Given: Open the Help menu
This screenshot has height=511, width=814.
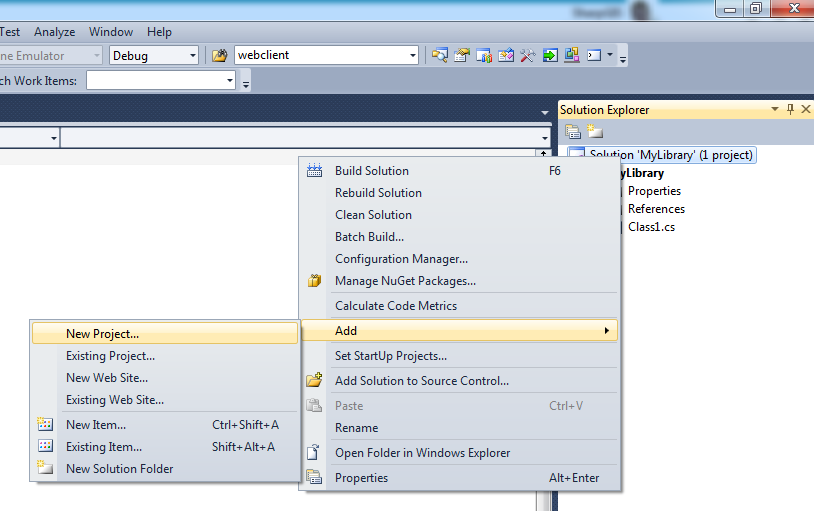Looking at the screenshot, I should tap(159, 32).
